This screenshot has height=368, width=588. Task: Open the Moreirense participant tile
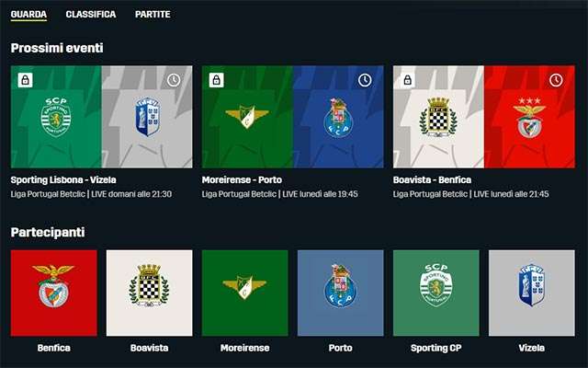(x=245, y=293)
